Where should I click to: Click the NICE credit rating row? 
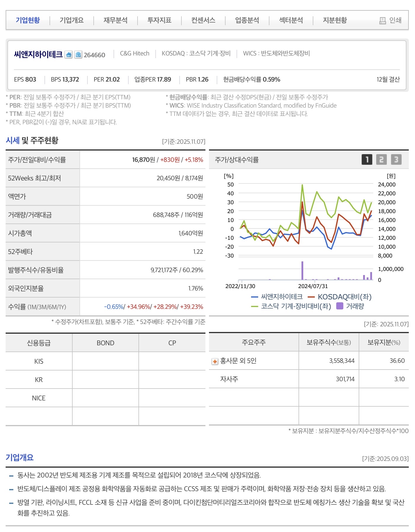point(106,398)
